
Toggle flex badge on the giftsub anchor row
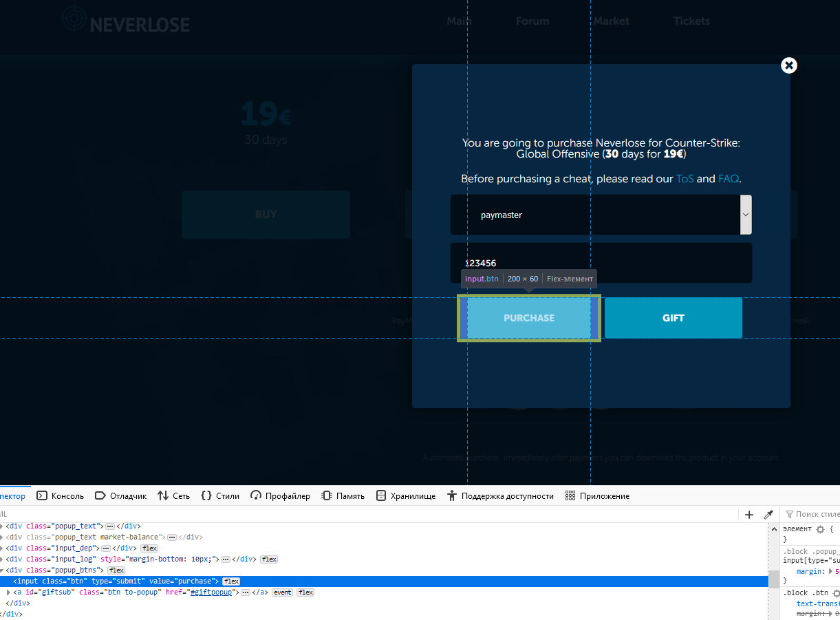[x=305, y=592]
